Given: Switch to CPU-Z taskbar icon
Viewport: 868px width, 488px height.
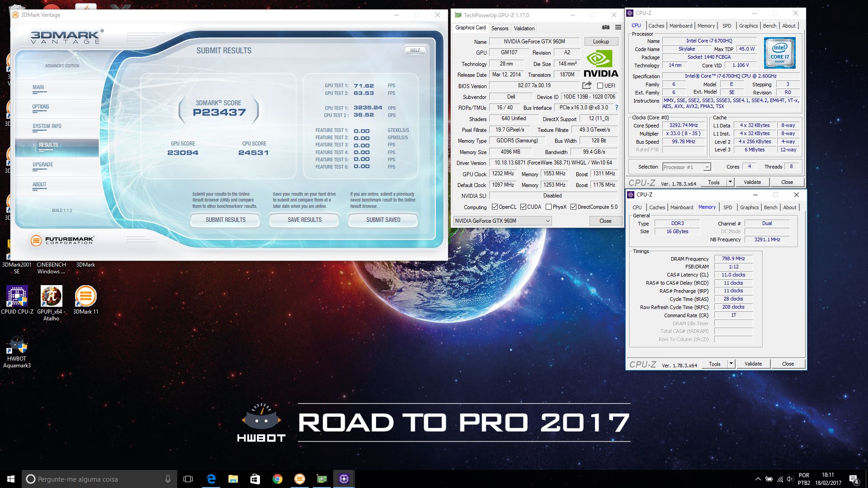Looking at the screenshot, I should [344, 479].
